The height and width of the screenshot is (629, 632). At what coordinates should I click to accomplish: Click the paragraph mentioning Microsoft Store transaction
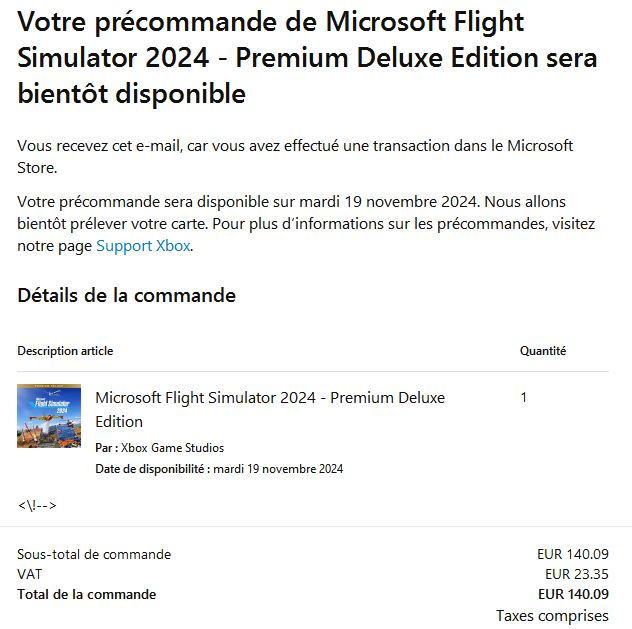pos(295,157)
